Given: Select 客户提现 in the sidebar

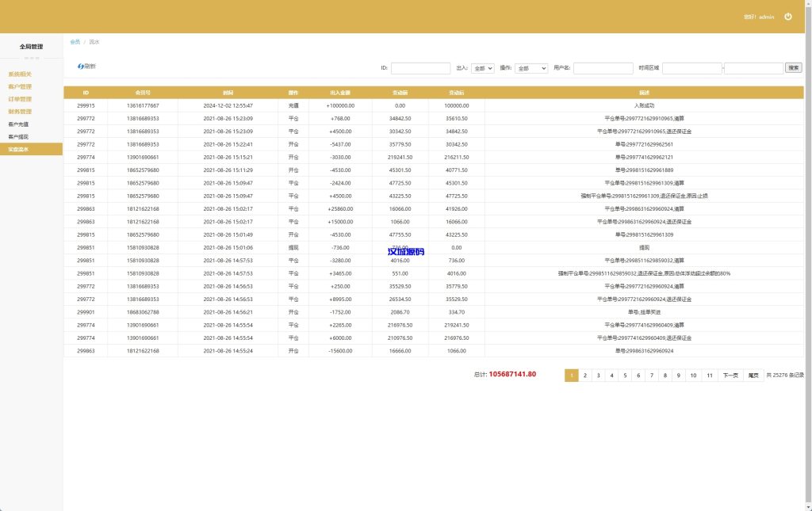Looking at the screenshot, I should click(20, 136).
